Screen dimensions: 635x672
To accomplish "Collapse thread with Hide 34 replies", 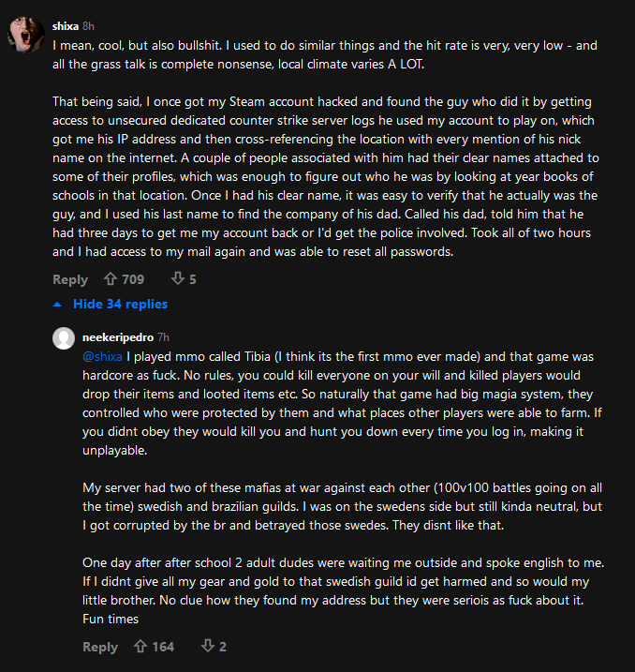I will (120, 305).
